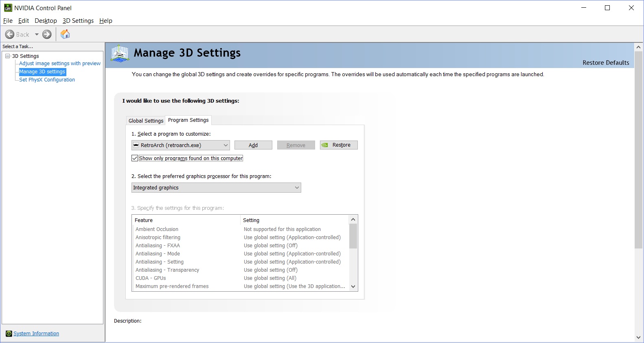Click the System Information icon
The image size is (644, 343).
(9, 334)
